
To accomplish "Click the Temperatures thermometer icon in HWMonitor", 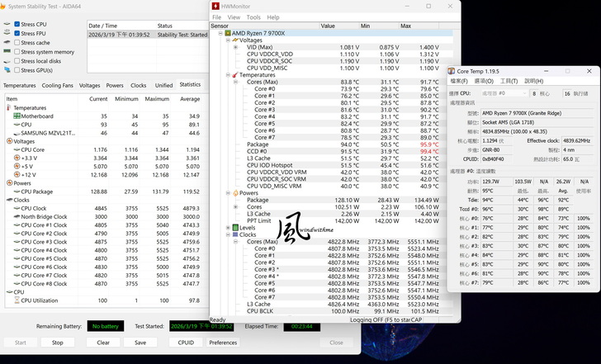I will pos(234,74).
